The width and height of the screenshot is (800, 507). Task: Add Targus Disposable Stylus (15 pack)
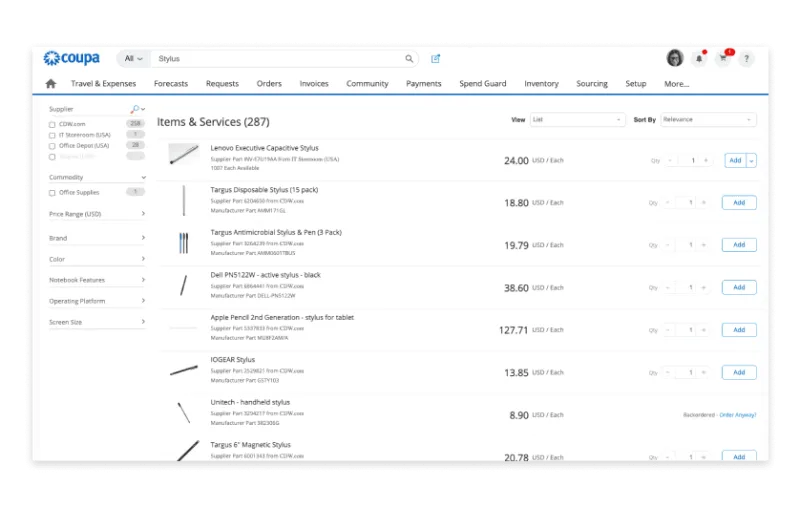tap(739, 202)
